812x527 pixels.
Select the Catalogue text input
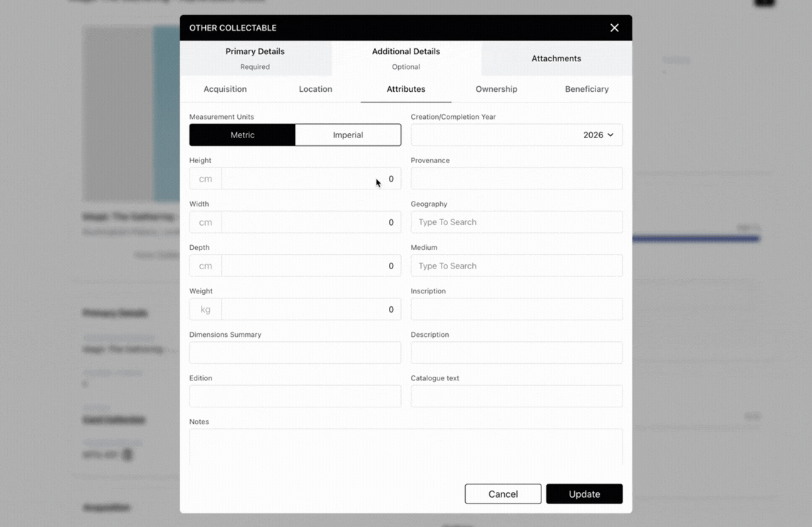516,397
